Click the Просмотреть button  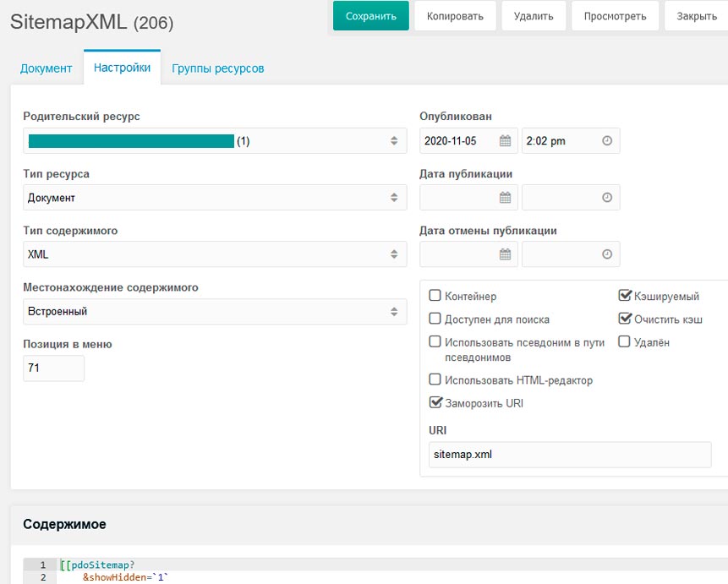[615, 16]
